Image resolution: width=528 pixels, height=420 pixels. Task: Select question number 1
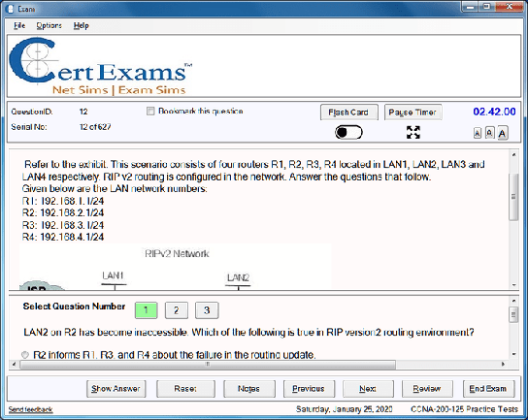[x=147, y=310]
